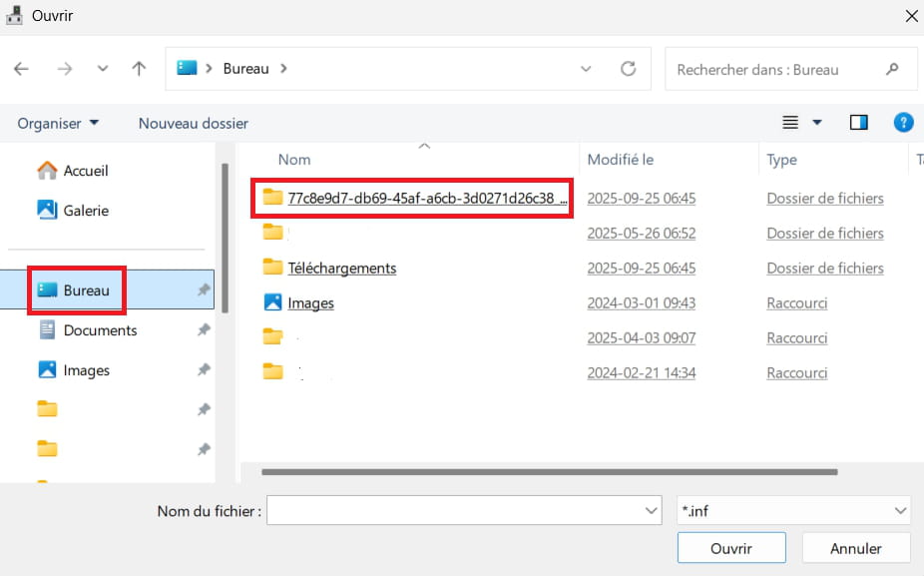Open the Organiser menu
Viewport: 924px width, 576px height.
tap(58, 123)
